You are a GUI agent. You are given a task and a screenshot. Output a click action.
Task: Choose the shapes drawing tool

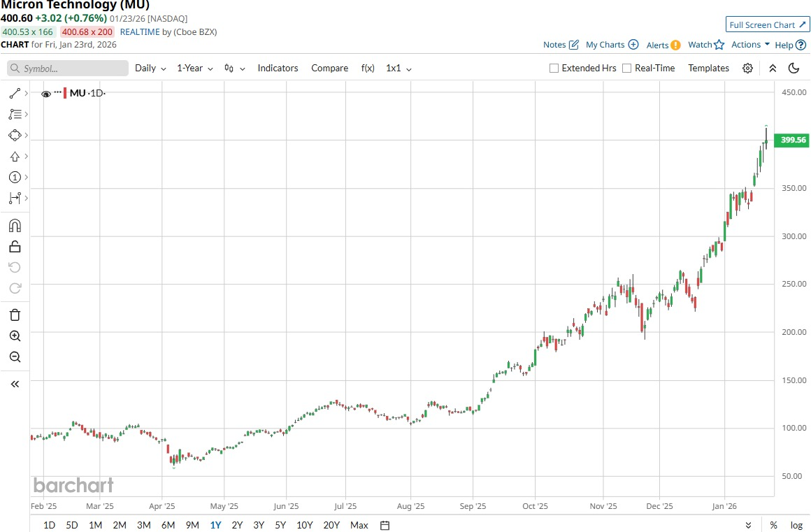click(15, 136)
